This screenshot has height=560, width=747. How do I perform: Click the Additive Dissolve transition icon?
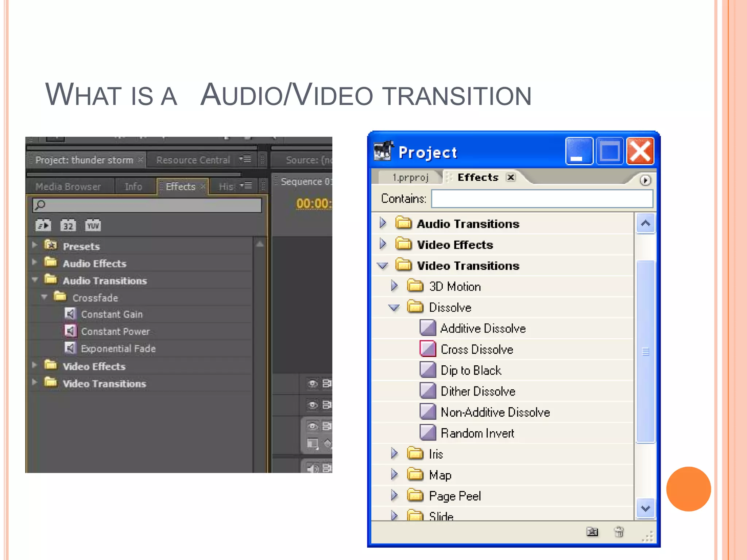click(427, 328)
